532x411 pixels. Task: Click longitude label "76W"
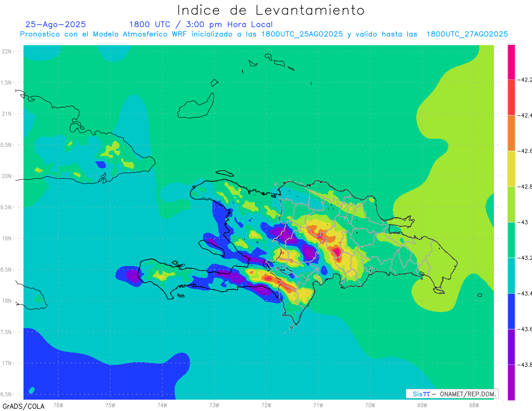coord(58,405)
